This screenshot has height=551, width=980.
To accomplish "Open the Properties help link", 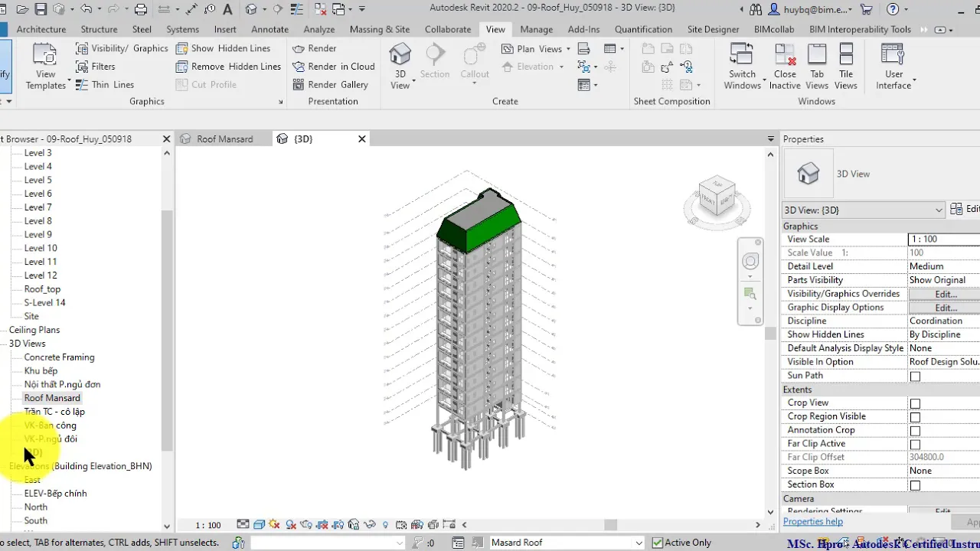I will click(813, 521).
